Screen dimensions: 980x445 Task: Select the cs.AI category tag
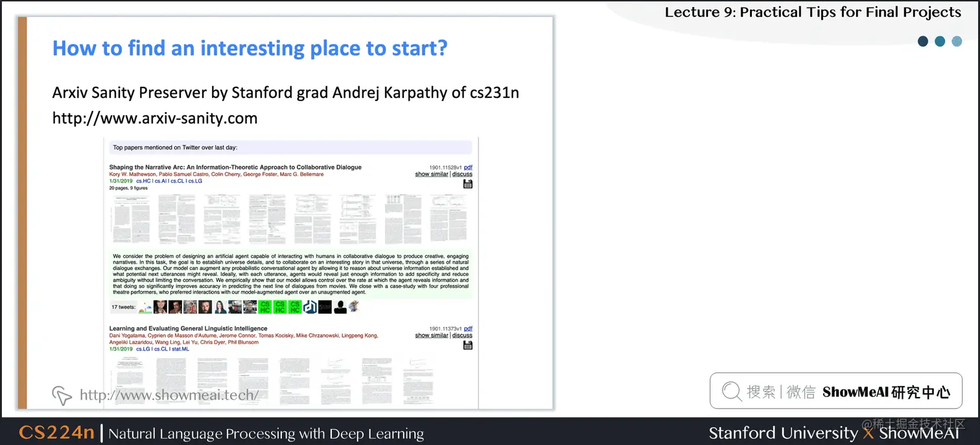point(161,181)
